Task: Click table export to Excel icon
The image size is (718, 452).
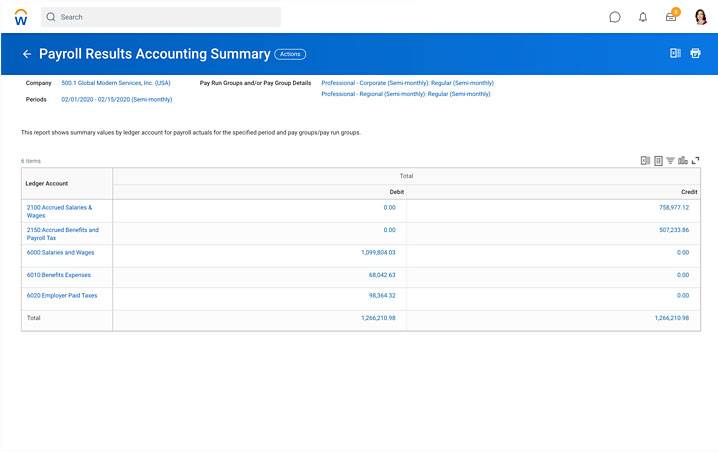Action: click(x=645, y=160)
